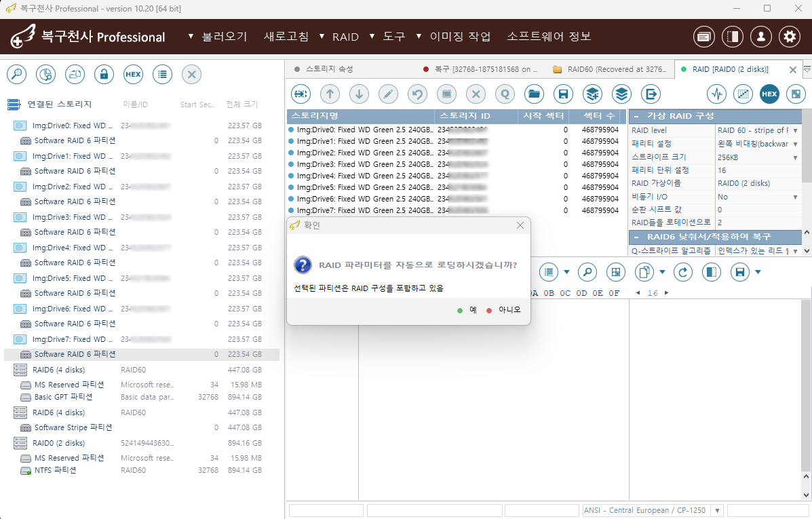This screenshot has width=812, height=519.
Task: Move selected RAID component up
Action: click(330, 94)
